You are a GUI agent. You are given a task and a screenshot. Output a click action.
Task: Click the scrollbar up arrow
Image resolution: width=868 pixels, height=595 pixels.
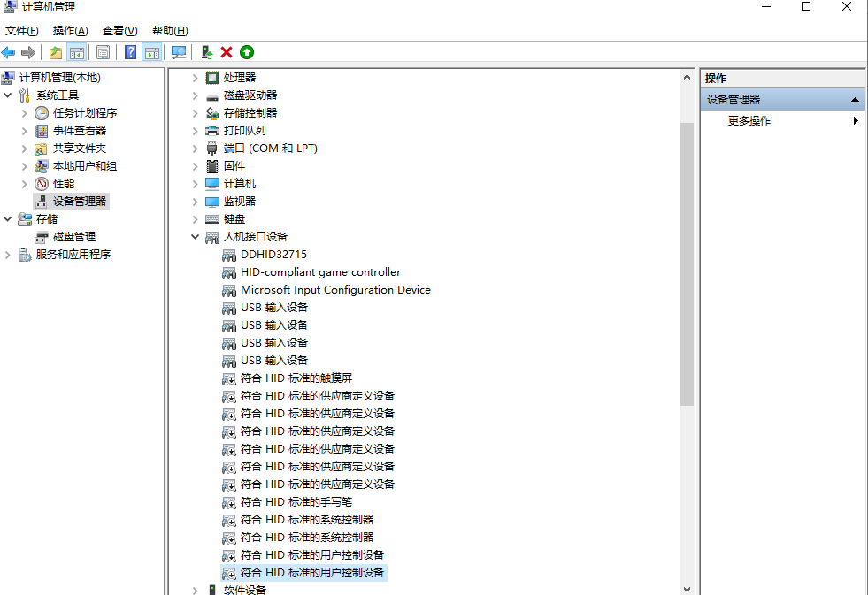687,78
